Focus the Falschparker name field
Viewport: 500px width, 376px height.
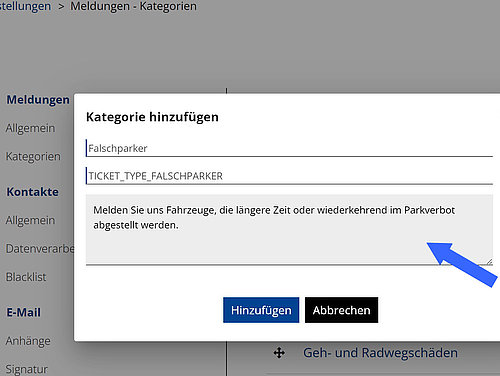(289, 148)
